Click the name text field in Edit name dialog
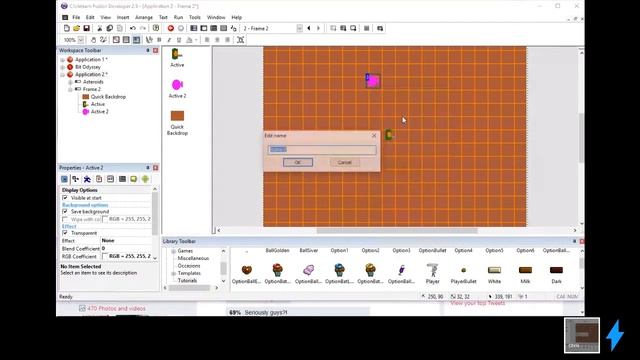Viewport: 640px width, 360px height. (x=322, y=149)
